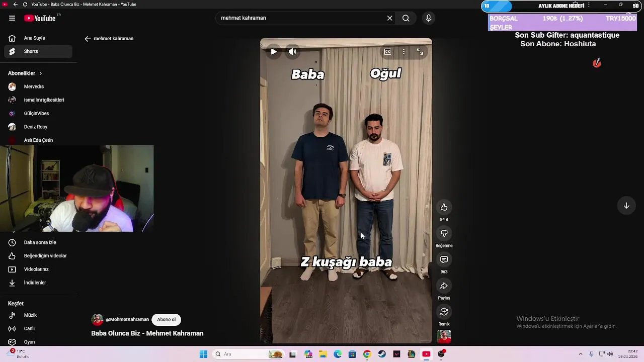Play the Shorts video
The image size is (644, 362).
click(x=274, y=51)
